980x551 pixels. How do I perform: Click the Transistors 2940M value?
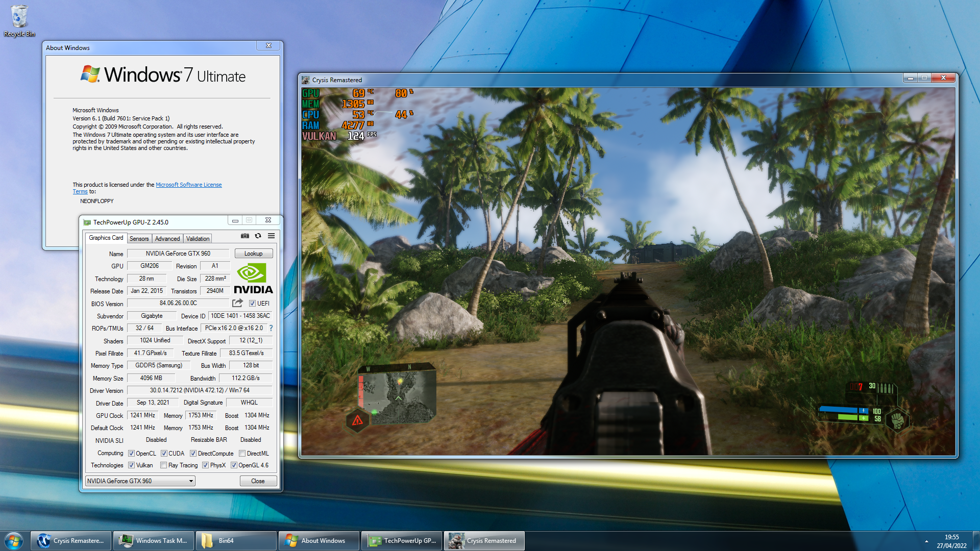point(215,291)
